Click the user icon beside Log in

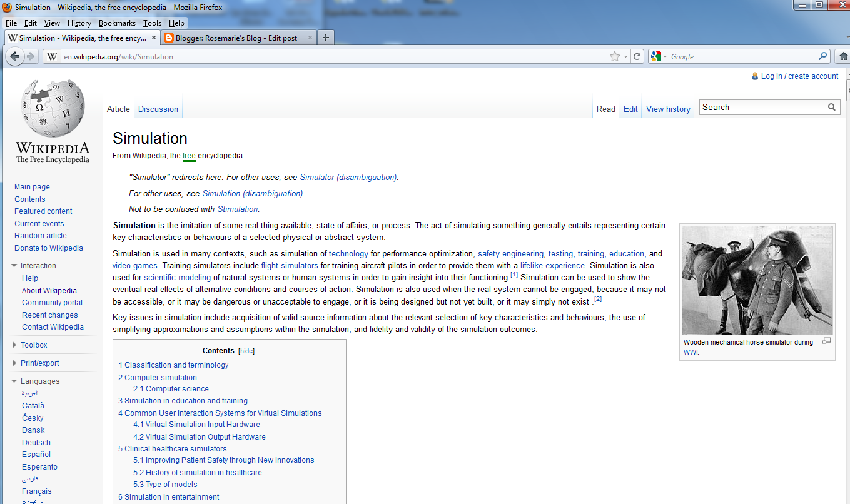coord(755,76)
